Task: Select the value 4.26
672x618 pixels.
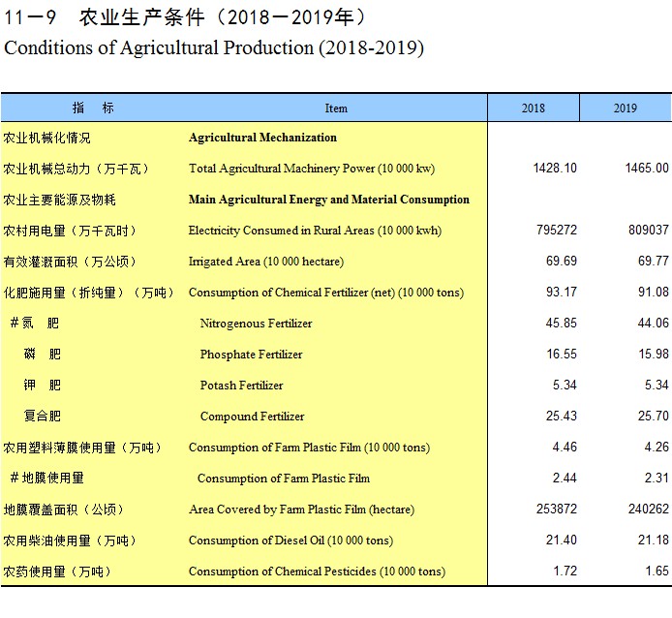Action: pyautogui.click(x=657, y=447)
